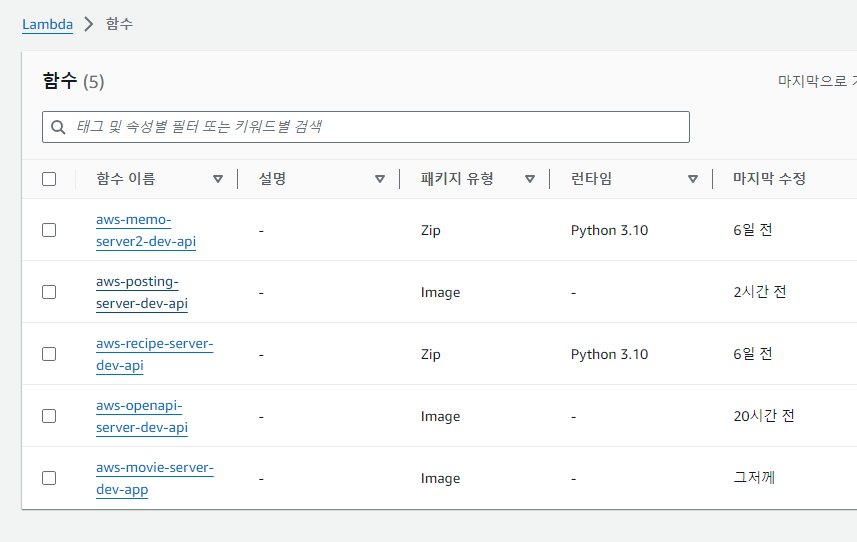This screenshot has height=542, width=857.
Task: Open the aws-openapi-server-dev-api function
Action: 142,416
